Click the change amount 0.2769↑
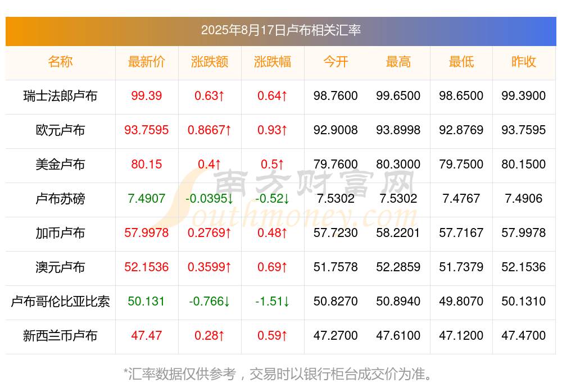Screen dimensions: 562x392 click(210, 233)
